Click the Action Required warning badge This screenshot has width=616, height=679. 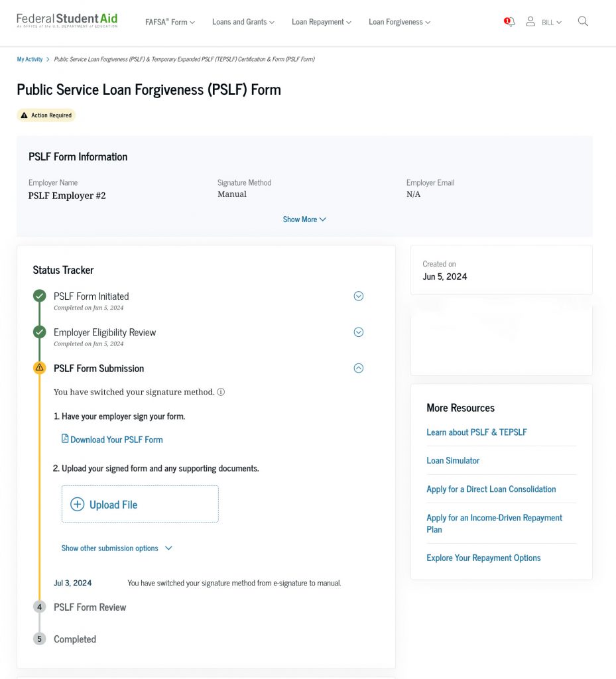click(46, 115)
